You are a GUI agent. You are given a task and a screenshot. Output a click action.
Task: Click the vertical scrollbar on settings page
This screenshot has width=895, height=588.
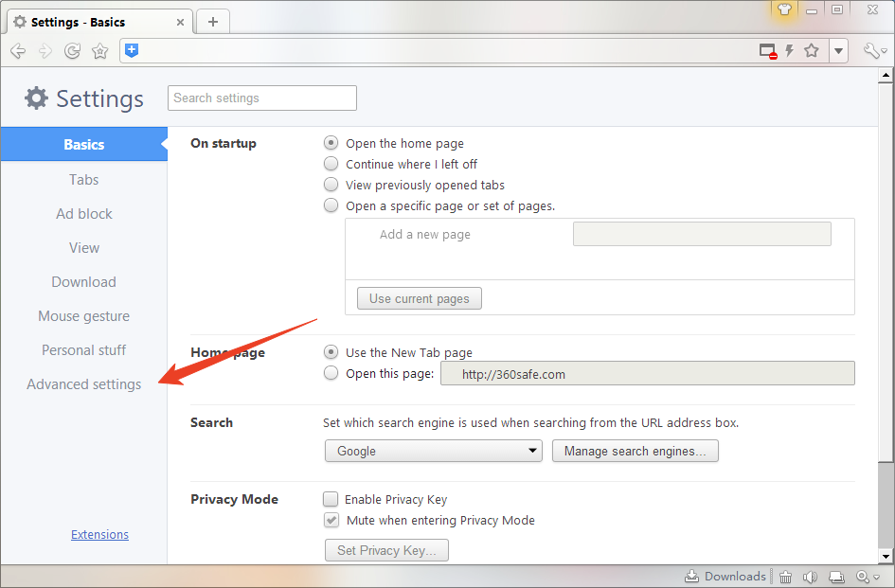[886, 312]
